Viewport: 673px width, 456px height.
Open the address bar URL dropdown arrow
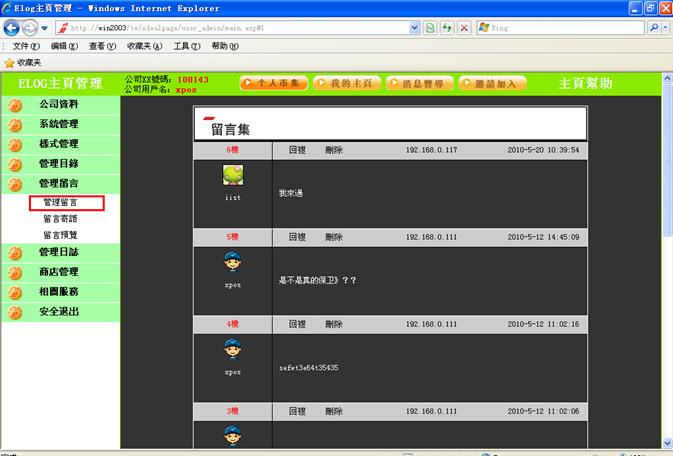tap(414, 27)
